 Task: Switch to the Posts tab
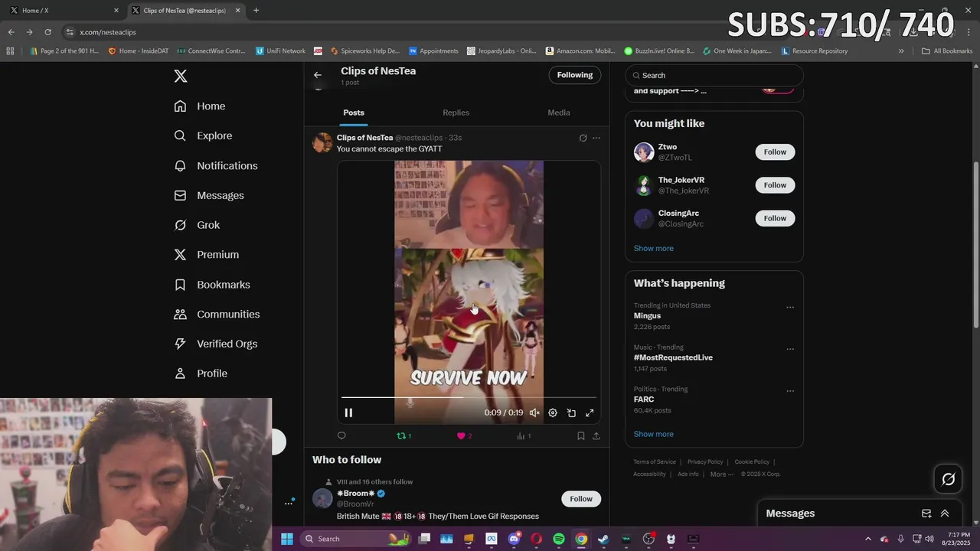pos(354,112)
